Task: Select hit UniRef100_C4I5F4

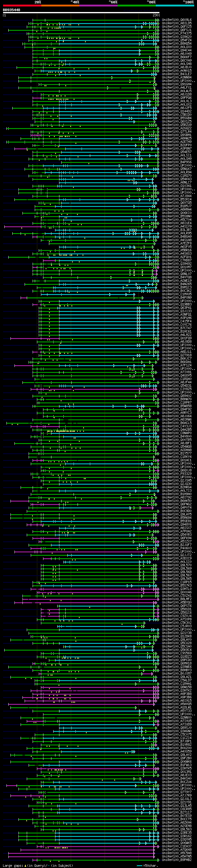Action: (177, 321)
